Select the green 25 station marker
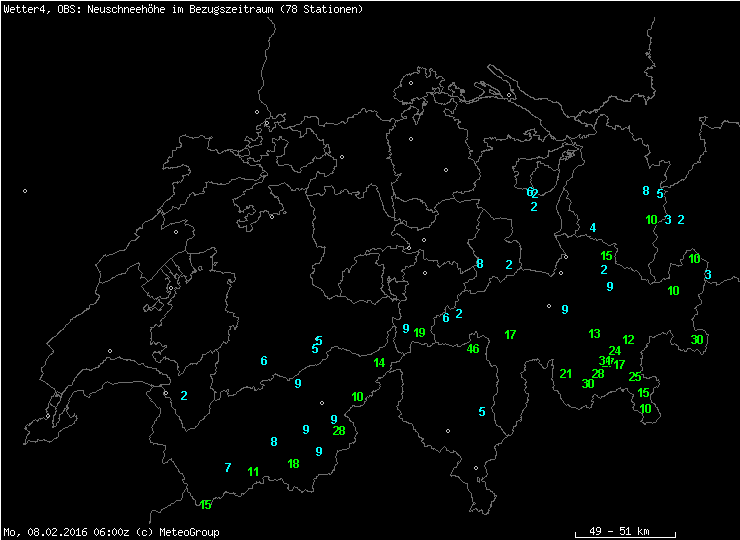This screenshot has width=740, height=540. tap(635, 377)
